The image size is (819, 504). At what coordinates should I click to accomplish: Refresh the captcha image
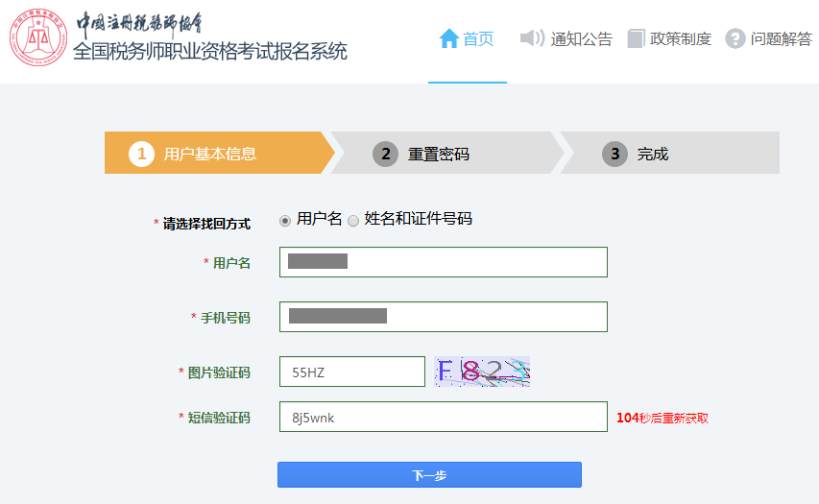coord(482,372)
